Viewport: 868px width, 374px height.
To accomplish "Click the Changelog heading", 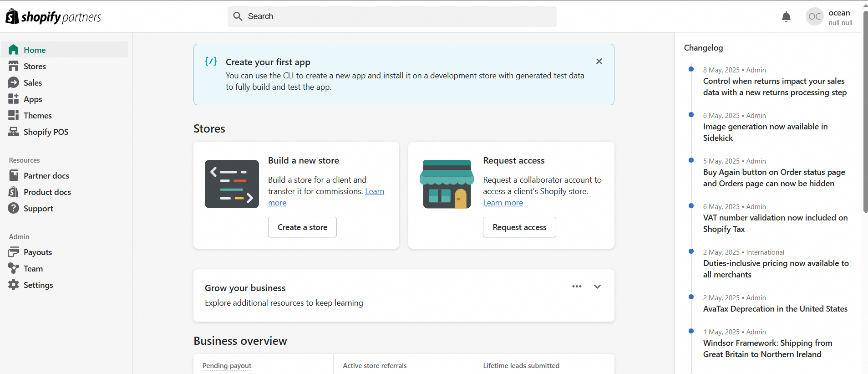I will 703,48.
